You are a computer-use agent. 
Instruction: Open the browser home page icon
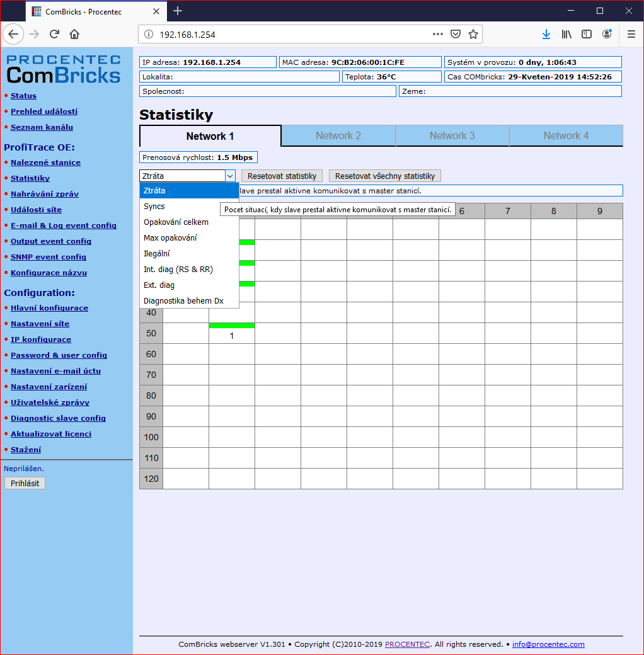(x=74, y=34)
